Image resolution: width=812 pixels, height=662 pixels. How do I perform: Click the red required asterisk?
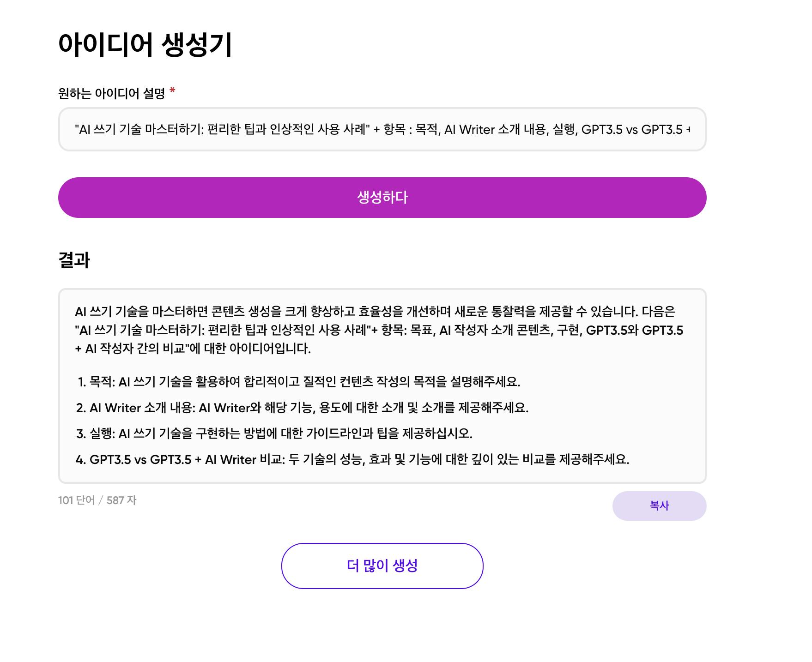pos(172,90)
